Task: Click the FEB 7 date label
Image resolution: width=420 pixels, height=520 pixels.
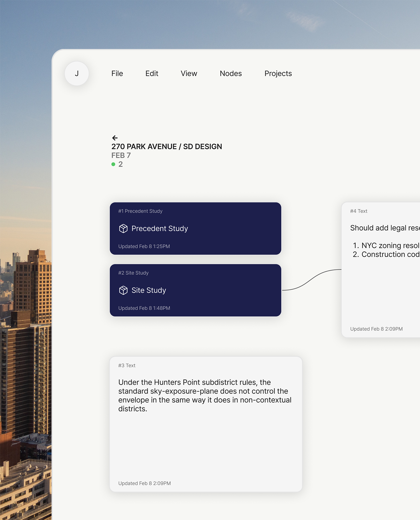Action: click(x=121, y=155)
